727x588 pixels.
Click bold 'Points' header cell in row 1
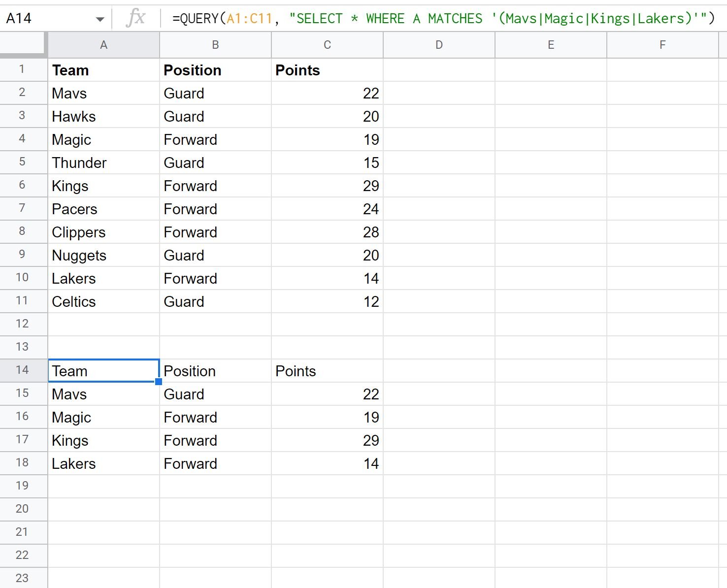[x=327, y=70]
